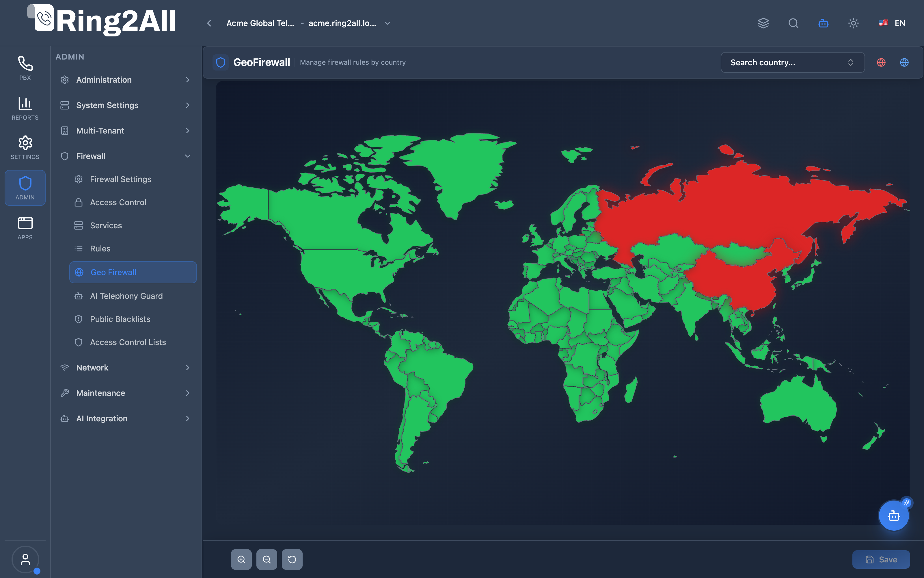Viewport: 924px width, 578px height.
Task: Expand the System Settings group
Action: [x=125, y=105]
